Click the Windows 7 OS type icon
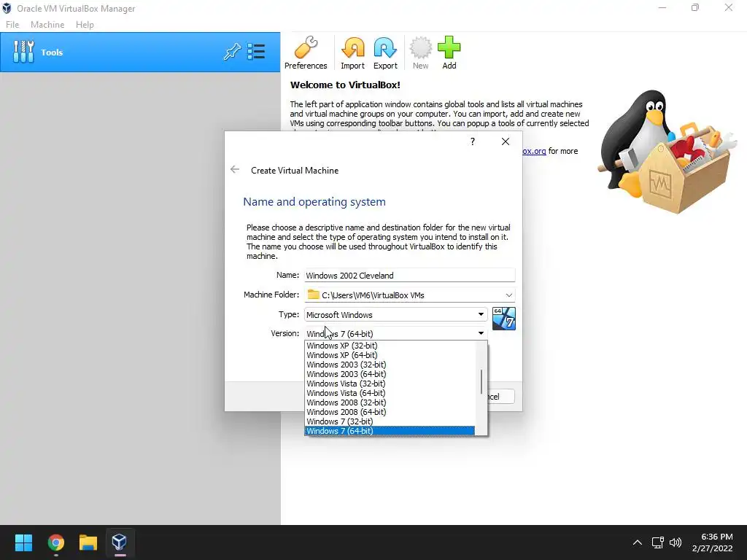Screen dimensions: 747x560 503,319
